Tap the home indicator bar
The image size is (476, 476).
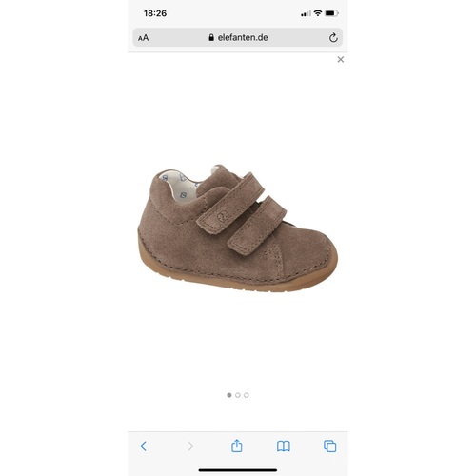point(238,470)
